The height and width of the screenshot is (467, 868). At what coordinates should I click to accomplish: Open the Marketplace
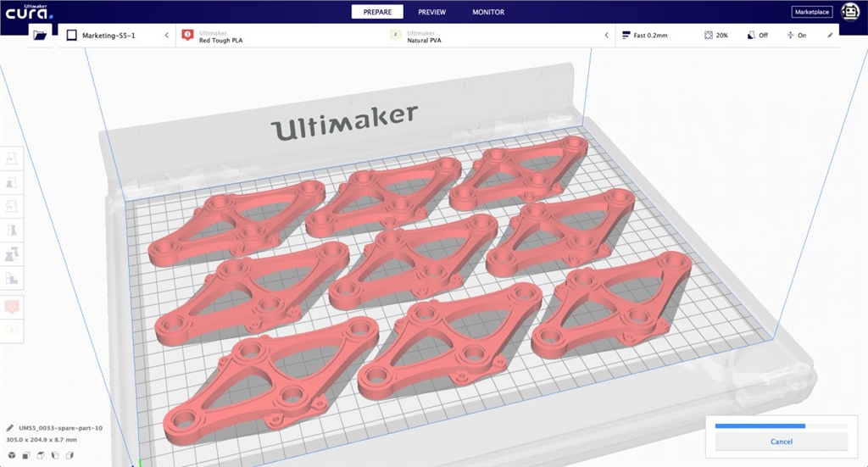812,12
